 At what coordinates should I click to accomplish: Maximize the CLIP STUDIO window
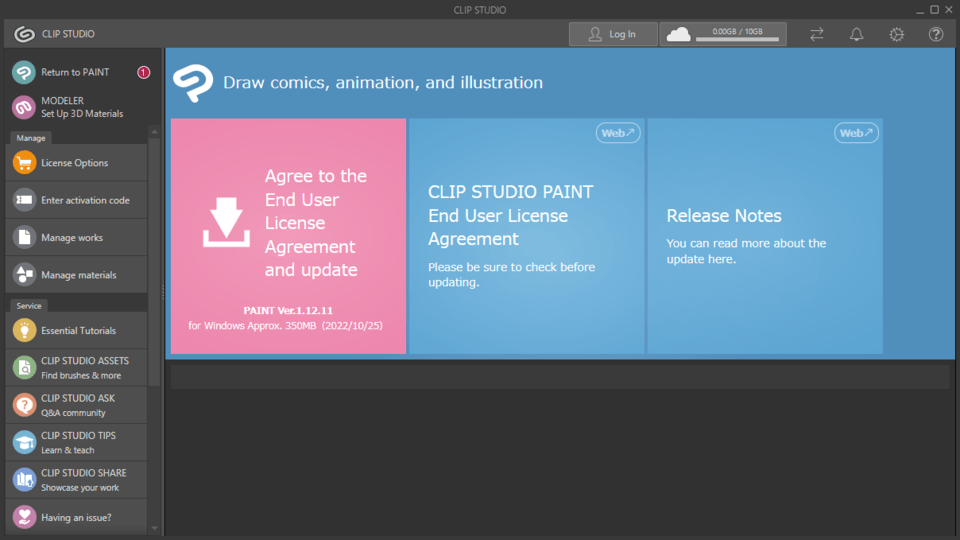935,10
